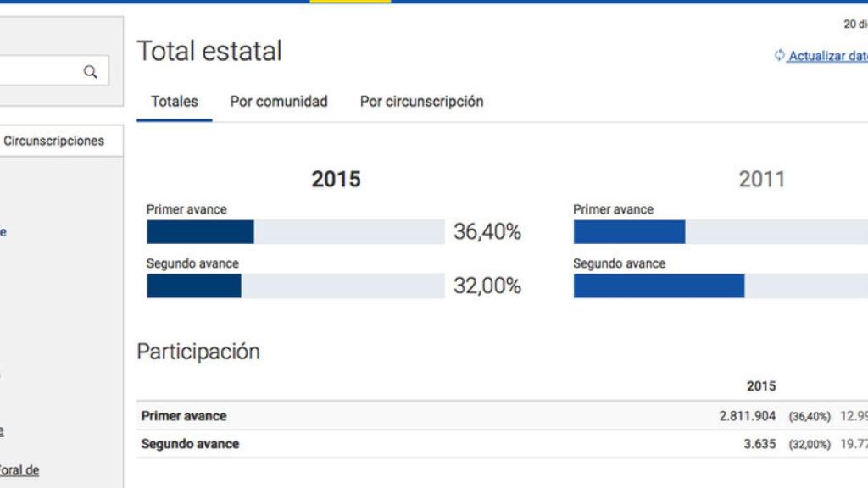Click the 2015 year heading above the bars

tap(336, 179)
